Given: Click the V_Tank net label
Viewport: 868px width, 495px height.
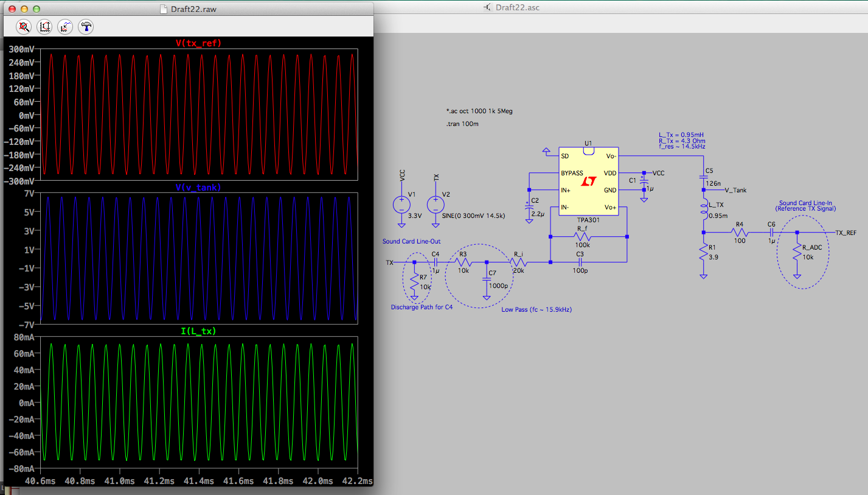Looking at the screenshot, I should 735,190.
